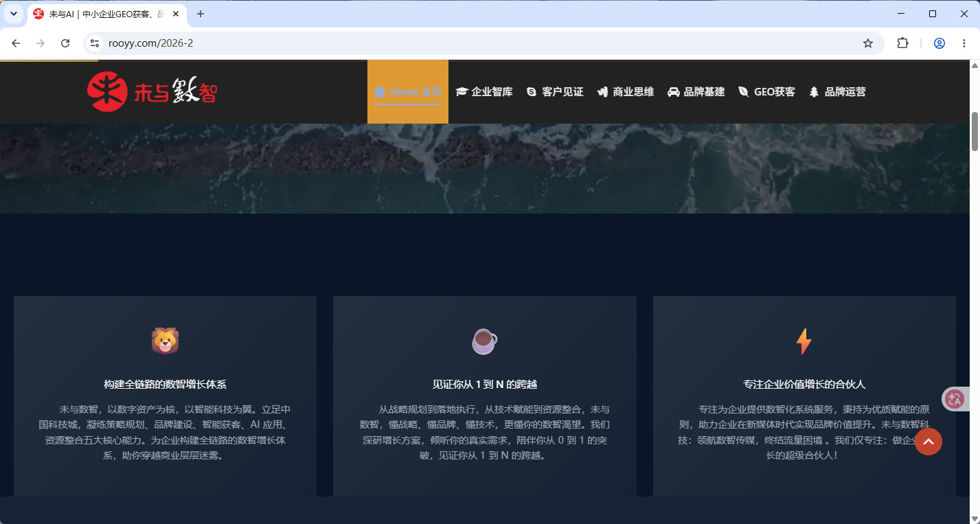Open the 企业智库 menu item

(484, 92)
